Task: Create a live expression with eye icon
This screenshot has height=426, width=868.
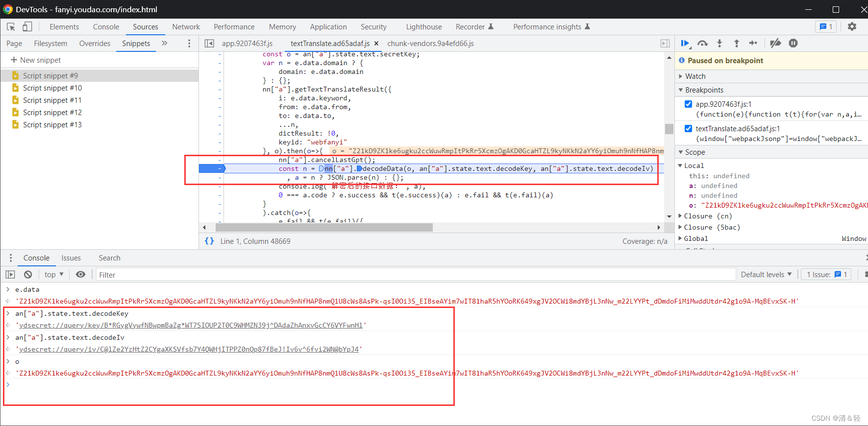Action: pos(81,275)
